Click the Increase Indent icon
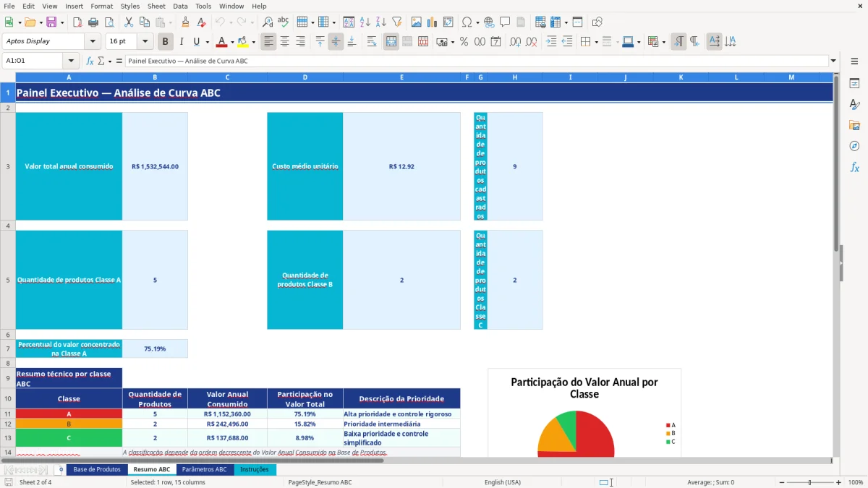The image size is (868, 488). (x=551, y=42)
